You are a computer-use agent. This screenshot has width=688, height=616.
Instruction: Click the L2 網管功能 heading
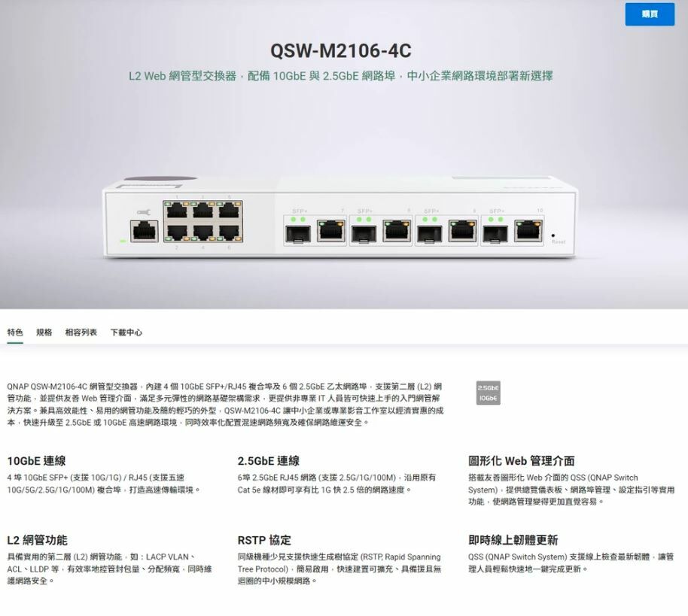click(x=38, y=540)
